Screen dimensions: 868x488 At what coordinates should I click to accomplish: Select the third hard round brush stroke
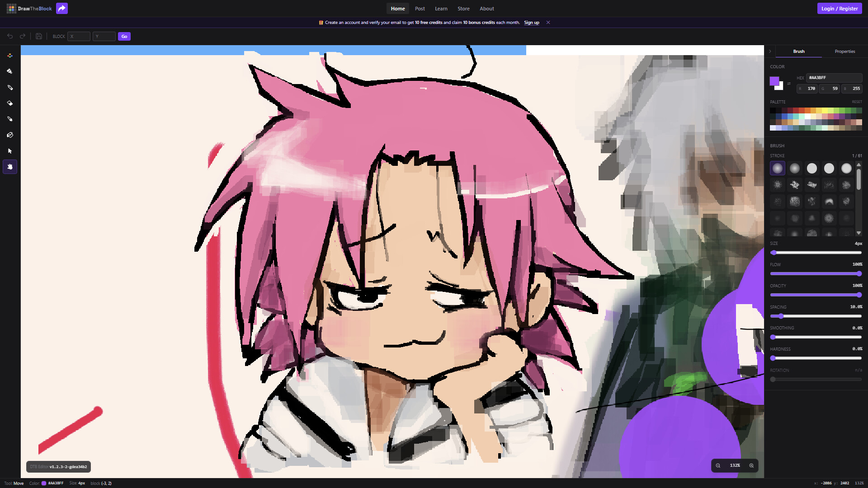[x=812, y=169]
